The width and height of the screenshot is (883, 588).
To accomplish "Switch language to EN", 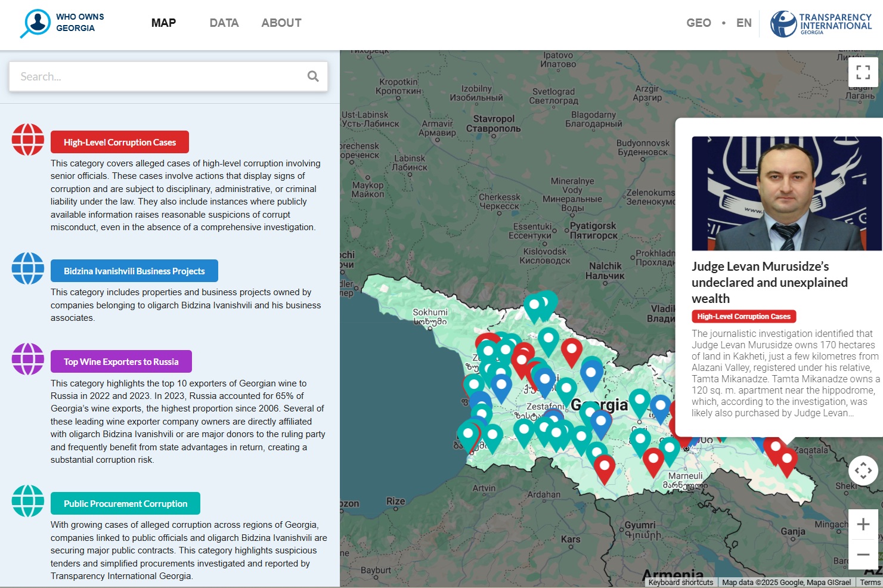I will coord(744,23).
